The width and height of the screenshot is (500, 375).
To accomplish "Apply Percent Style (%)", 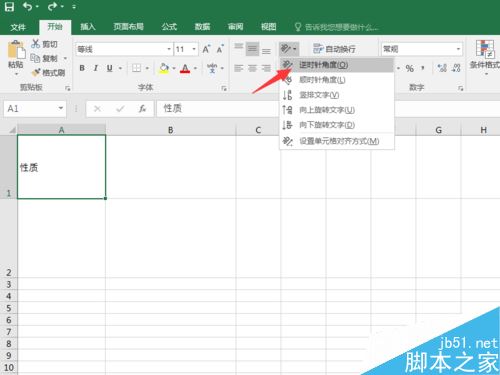I will coord(410,68).
